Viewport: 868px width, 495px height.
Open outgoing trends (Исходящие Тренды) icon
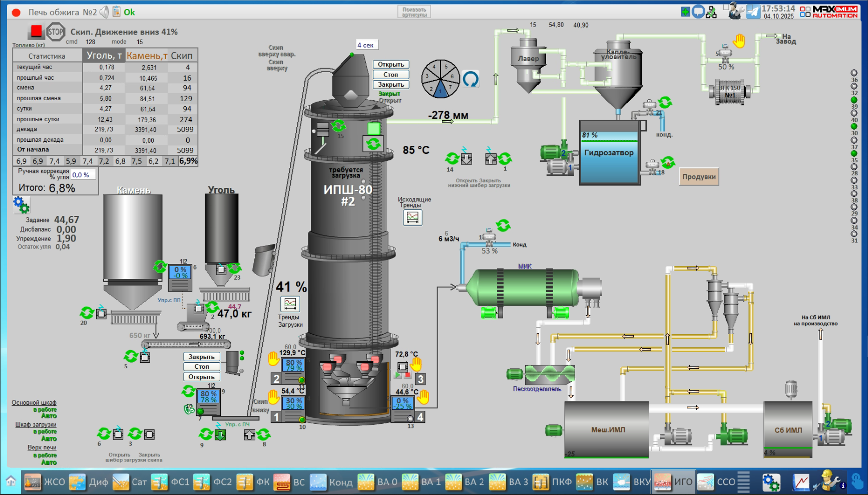coord(412,217)
